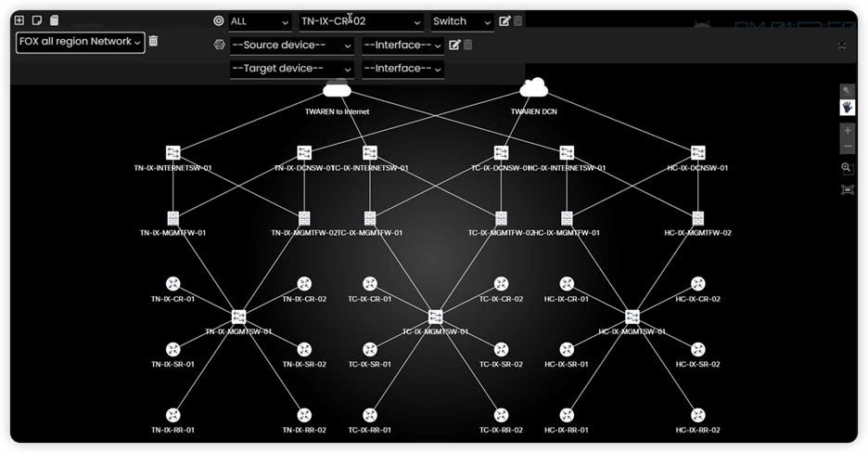Zoom out with the minus button

pyautogui.click(x=847, y=147)
